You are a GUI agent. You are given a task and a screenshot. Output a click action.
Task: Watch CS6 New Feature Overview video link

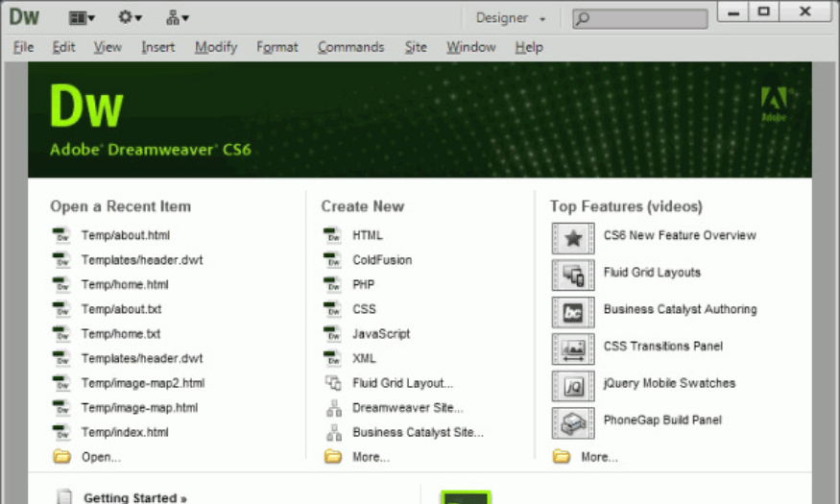tap(680, 235)
